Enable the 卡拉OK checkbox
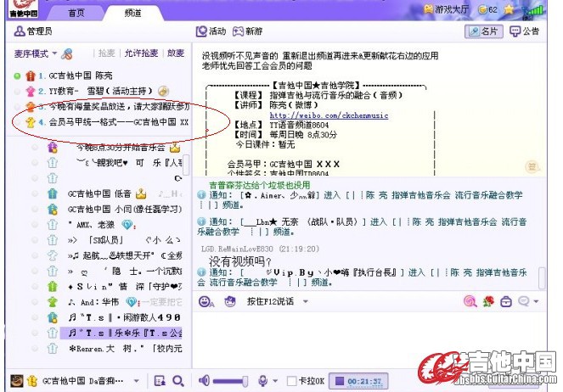The image size is (563, 392). click(x=292, y=381)
